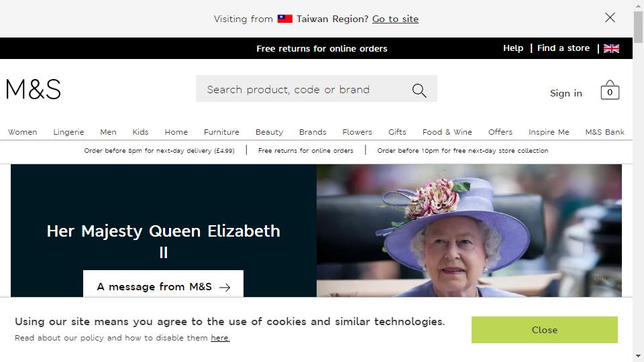Open the Women menu
The width and height of the screenshot is (644, 362).
pos(23,132)
